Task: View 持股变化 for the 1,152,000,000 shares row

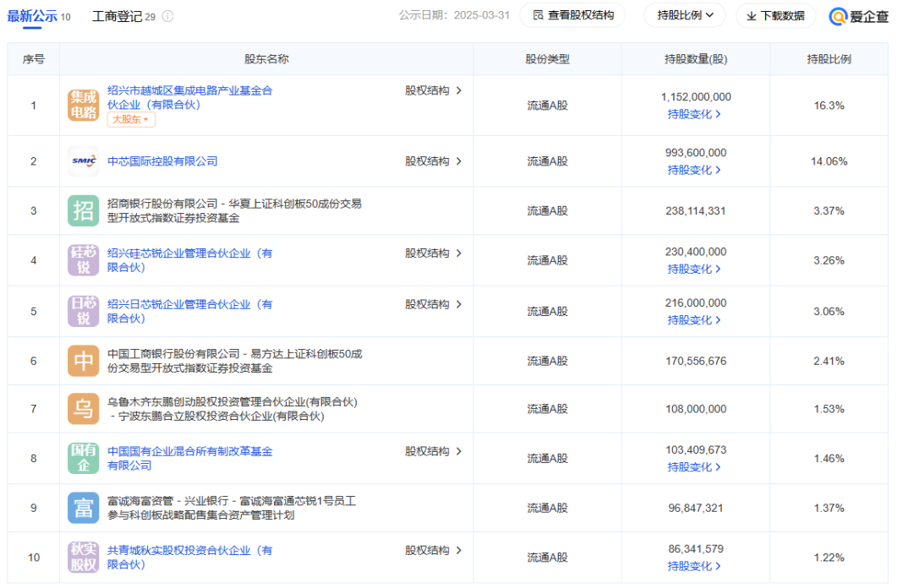Action: tap(694, 114)
